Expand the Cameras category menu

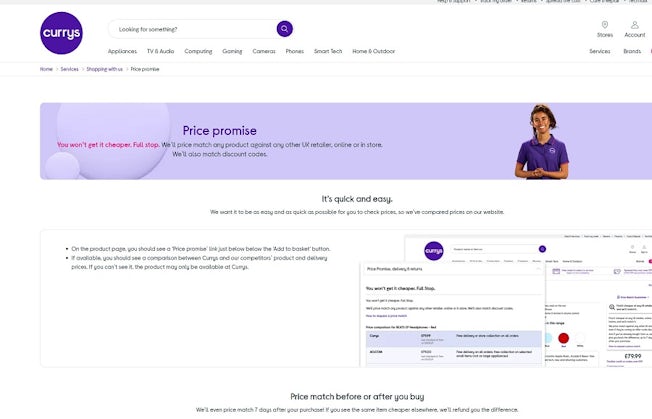click(264, 51)
